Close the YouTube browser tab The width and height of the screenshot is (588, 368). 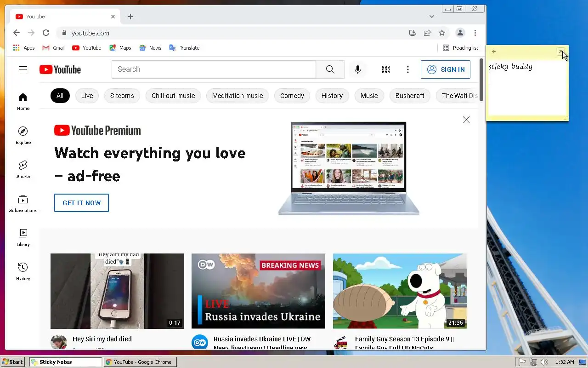click(x=113, y=17)
